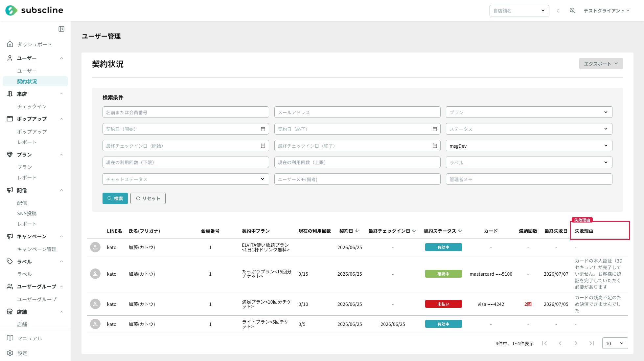This screenshot has width=644, height=361.
Task: Open the calendar for 最終チェックイン日（終了）
Action: point(435,146)
